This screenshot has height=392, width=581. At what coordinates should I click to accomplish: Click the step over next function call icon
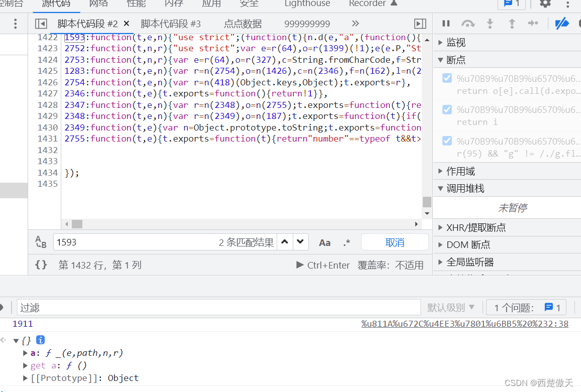click(468, 23)
